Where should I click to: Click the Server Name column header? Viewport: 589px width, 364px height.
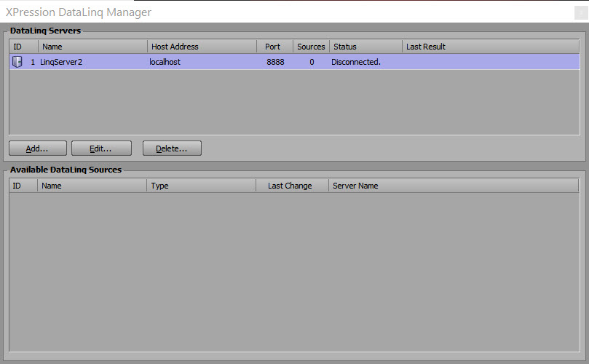coord(454,186)
